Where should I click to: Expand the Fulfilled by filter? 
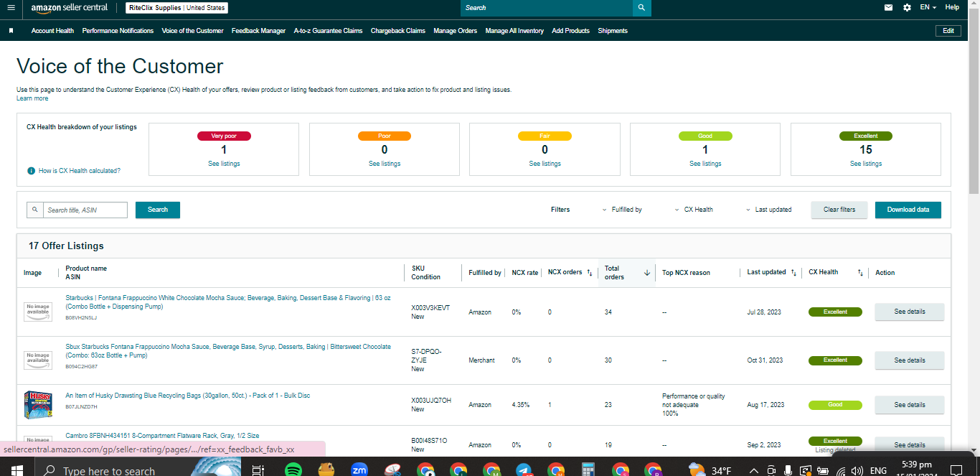(622, 210)
